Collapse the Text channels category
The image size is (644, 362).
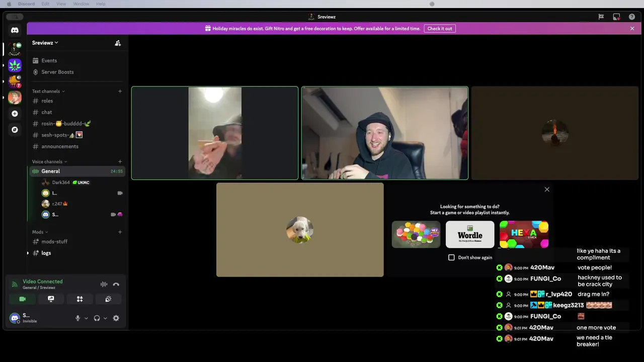click(48, 92)
